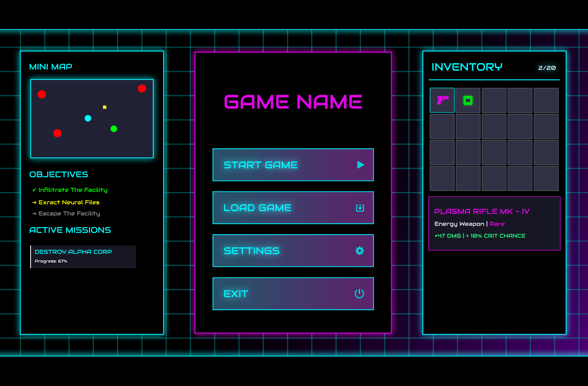Mark Extract Neural Files as complete
The image size is (588, 386).
coord(66,202)
